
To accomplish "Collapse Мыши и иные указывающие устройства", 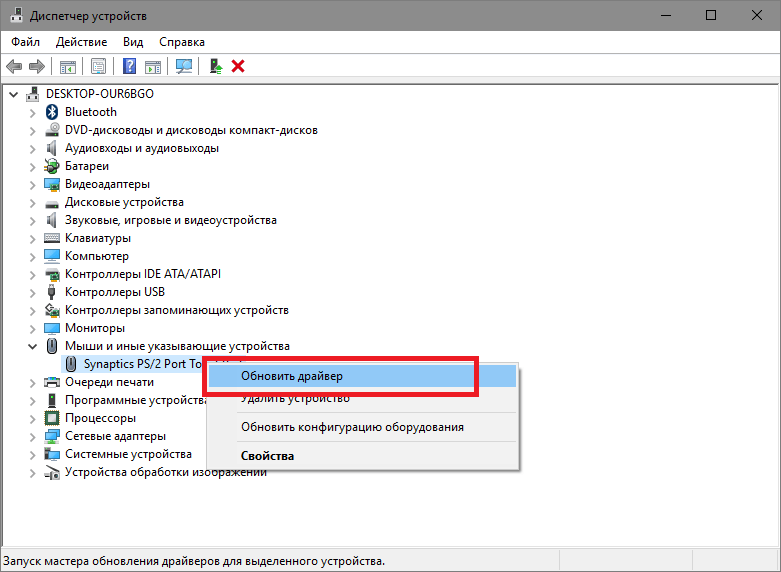I will (x=32, y=346).
